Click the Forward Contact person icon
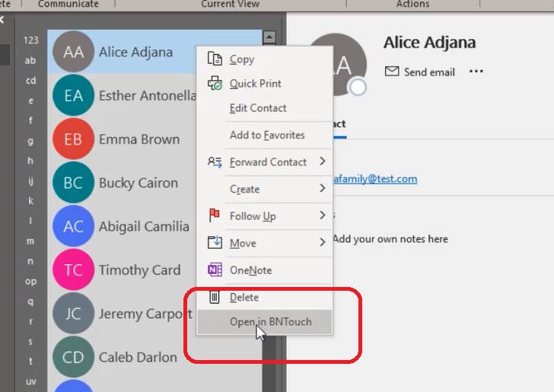The height and width of the screenshot is (392, 554). (x=215, y=162)
